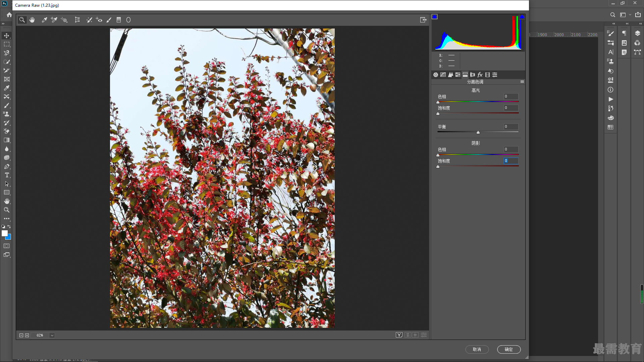Select the Adjustment Brush tool
Screen dimensions: 644x362
(x=109, y=20)
